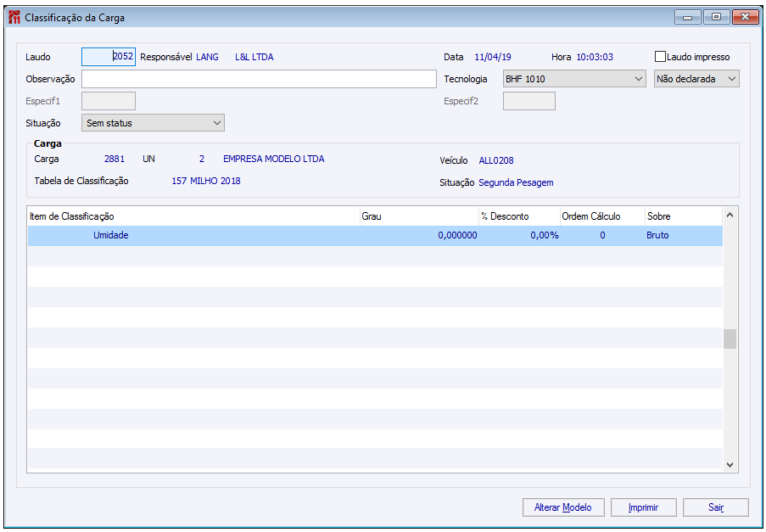The image size is (766, 532).
Task: Click the 157 MILHO 2018 classification table text
Action: point(206,182)
